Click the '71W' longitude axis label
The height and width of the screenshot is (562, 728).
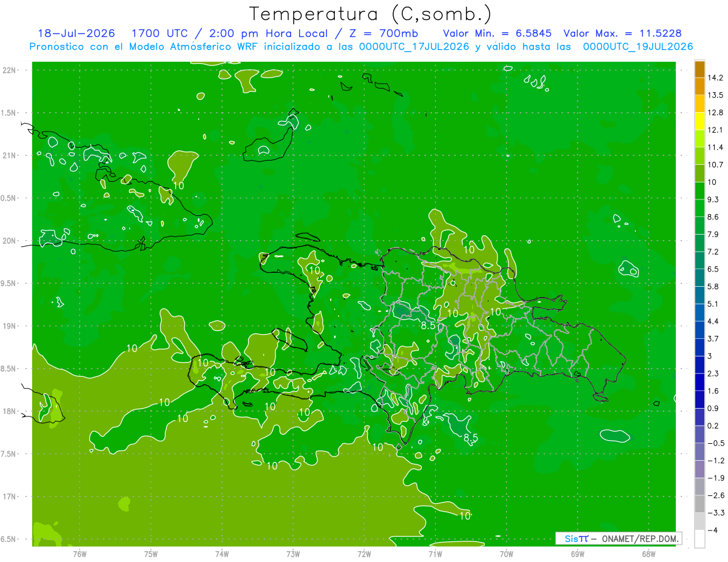pyautogui.click(x=435, y=554)
